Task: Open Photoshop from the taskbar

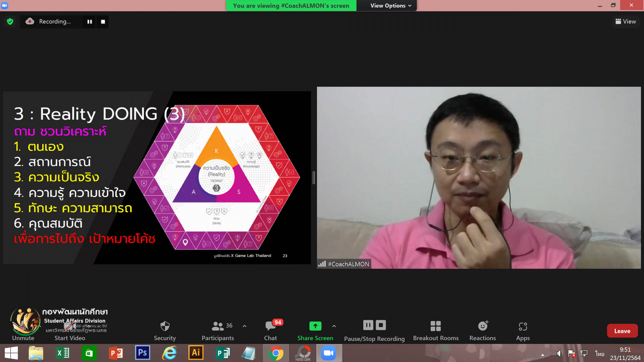Action: tap(143, 353)
